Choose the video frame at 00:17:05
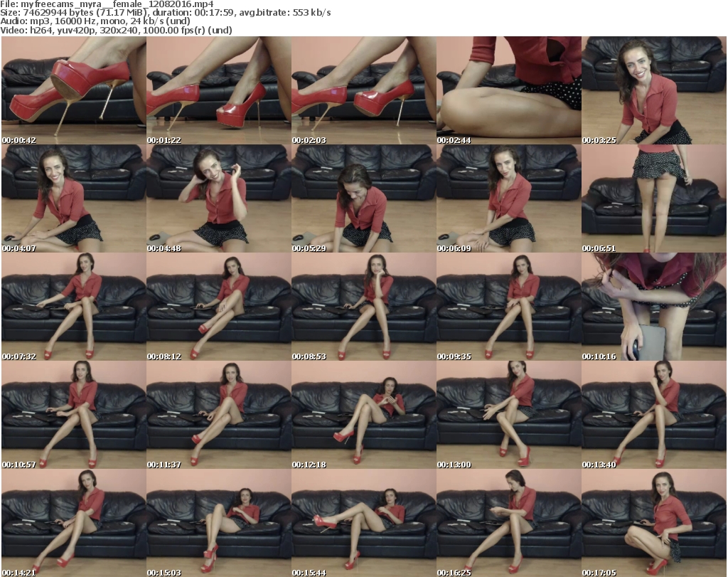The height and width of the screenshot is (577, 728). [654, 523]
